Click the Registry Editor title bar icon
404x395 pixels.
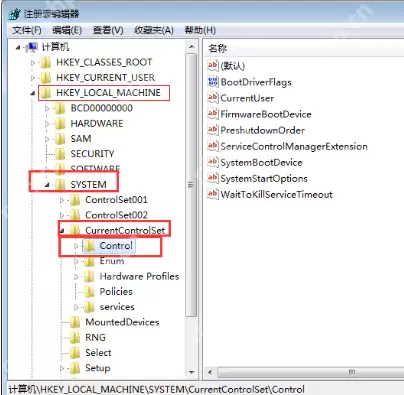[15, 14]
